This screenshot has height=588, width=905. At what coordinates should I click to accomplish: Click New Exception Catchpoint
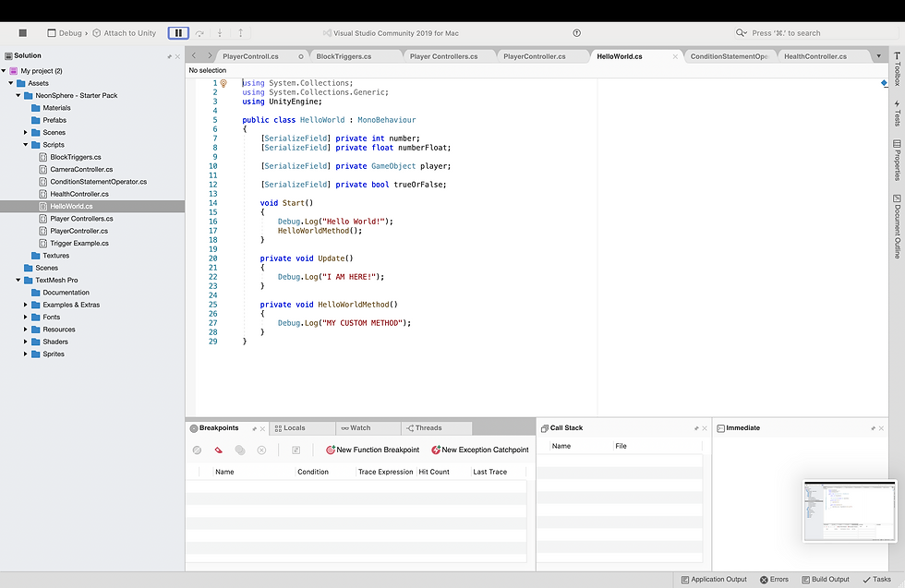click(479, 450)
